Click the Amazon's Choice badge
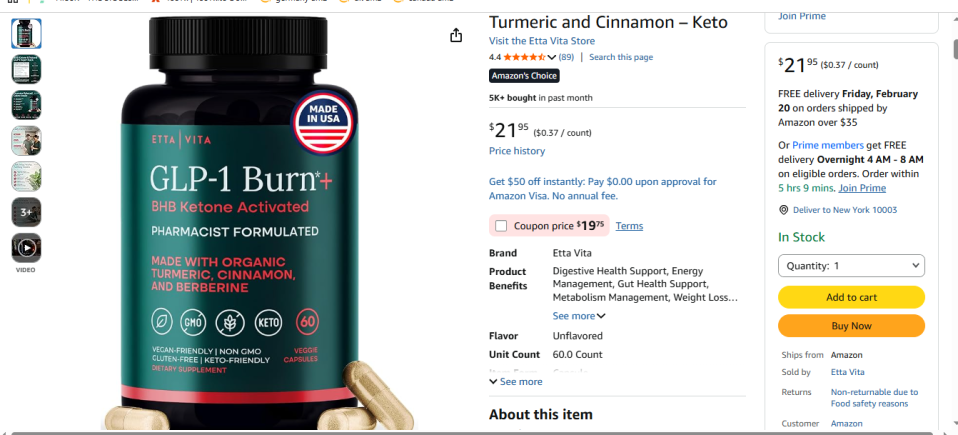 coord(524,76)
